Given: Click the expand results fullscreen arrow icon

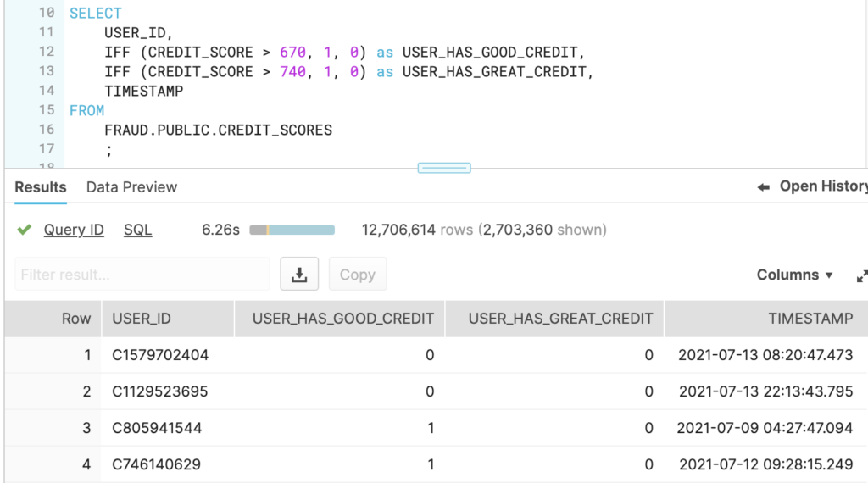Looking at the screenshot, I should click(861, 275).
